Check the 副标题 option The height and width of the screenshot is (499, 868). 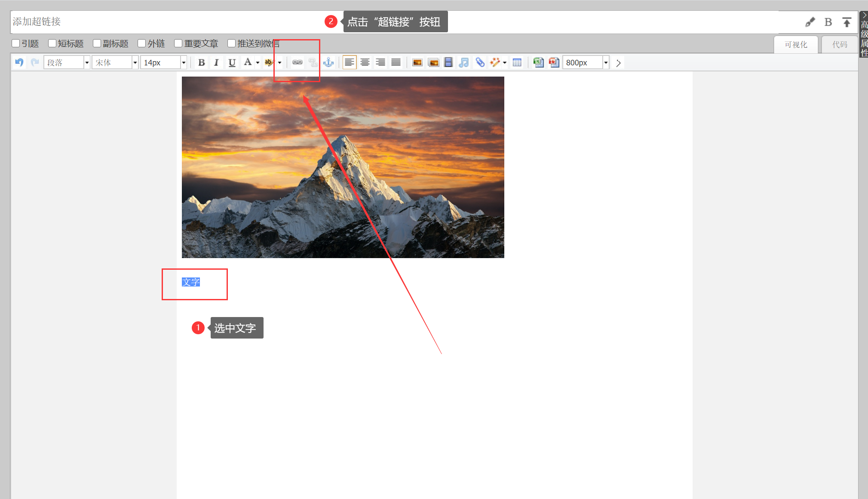pos(97,43)
